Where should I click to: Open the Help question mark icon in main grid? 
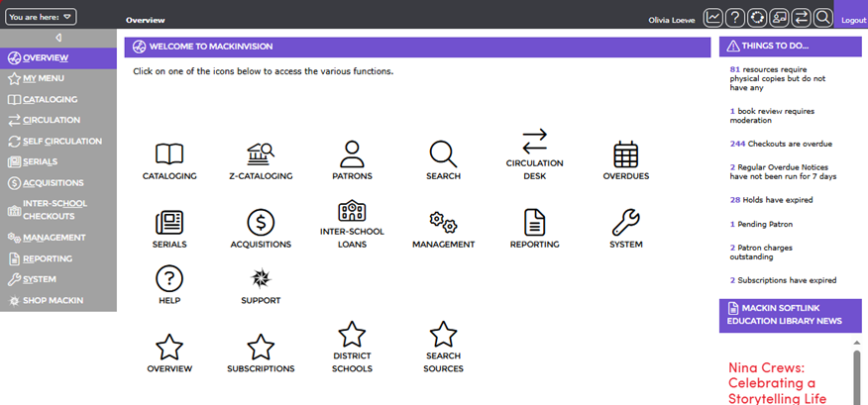click(169, 279)
